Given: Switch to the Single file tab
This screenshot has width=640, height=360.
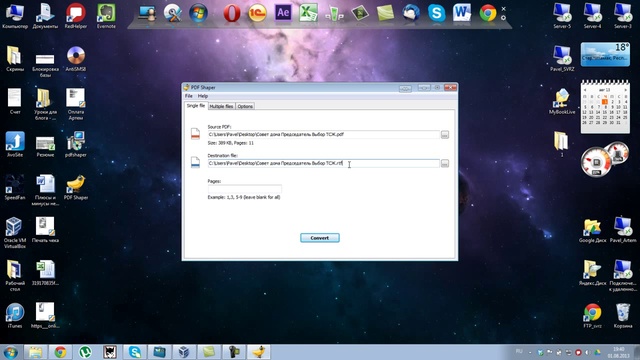Looking at the screenshot, I should (196, 106).
